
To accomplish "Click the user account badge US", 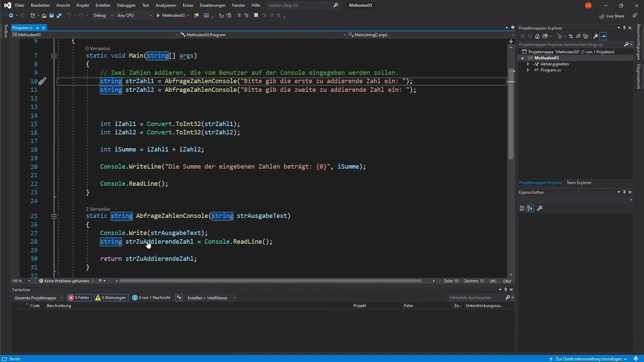I will (588, 5).
